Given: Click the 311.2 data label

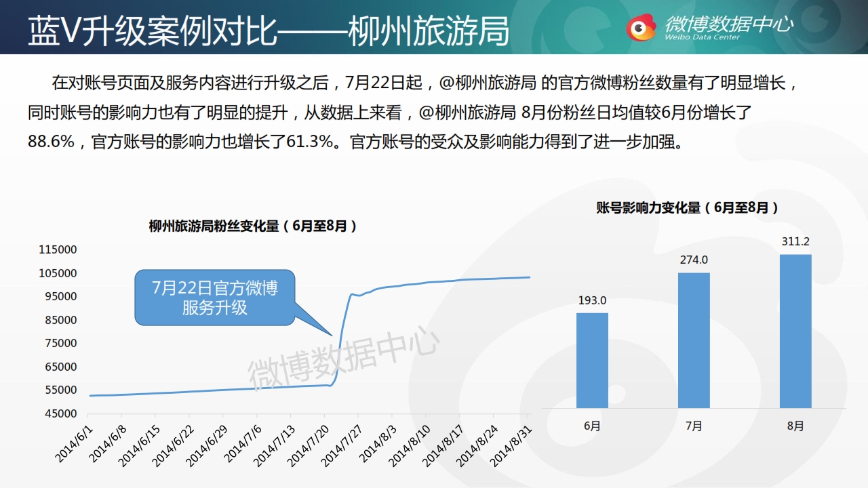Looking at the screenshot, I should point(795,241).
